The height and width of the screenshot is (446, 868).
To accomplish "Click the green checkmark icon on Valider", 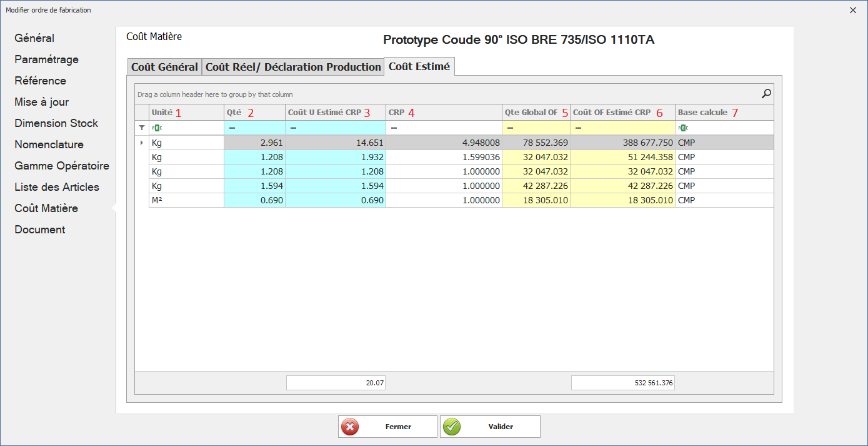I will pos(452,427).
